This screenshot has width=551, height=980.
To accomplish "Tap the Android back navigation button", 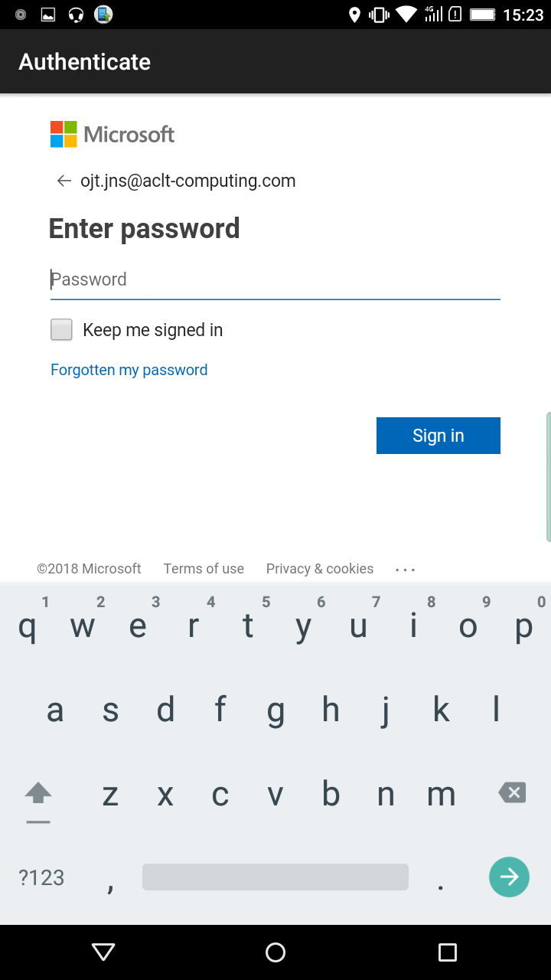I will (x=103, y=952).
